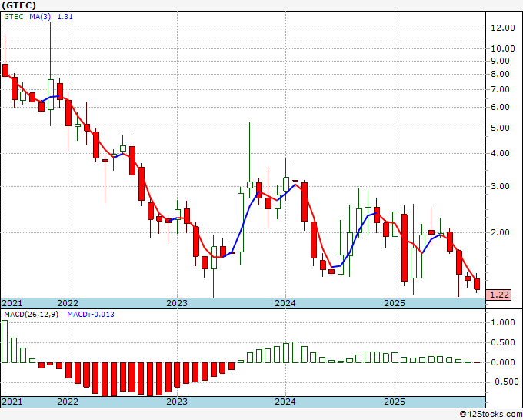Click 2021 on the MACD timeline
This screenshot has width=523, height=420.
tap(12, 402)
